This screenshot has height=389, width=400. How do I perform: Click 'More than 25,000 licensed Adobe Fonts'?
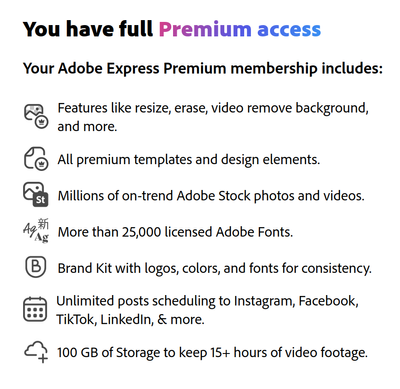click(x=175, y=232)
